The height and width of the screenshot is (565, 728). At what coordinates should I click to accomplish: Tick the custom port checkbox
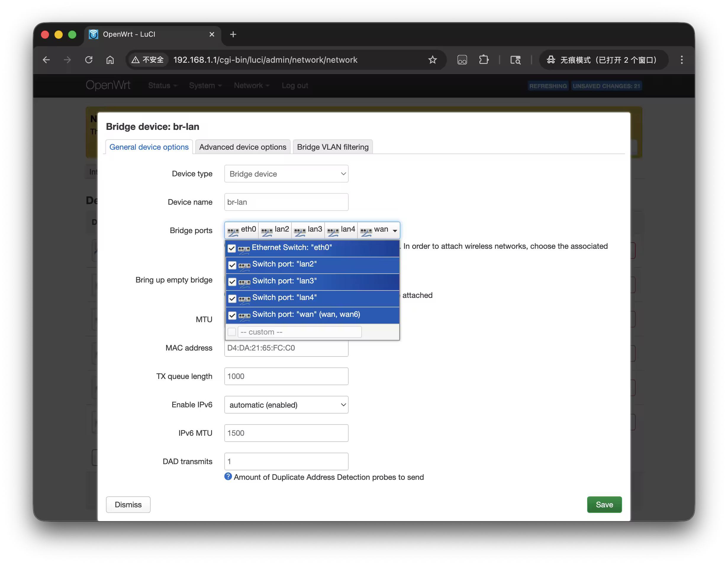point(232,332)
